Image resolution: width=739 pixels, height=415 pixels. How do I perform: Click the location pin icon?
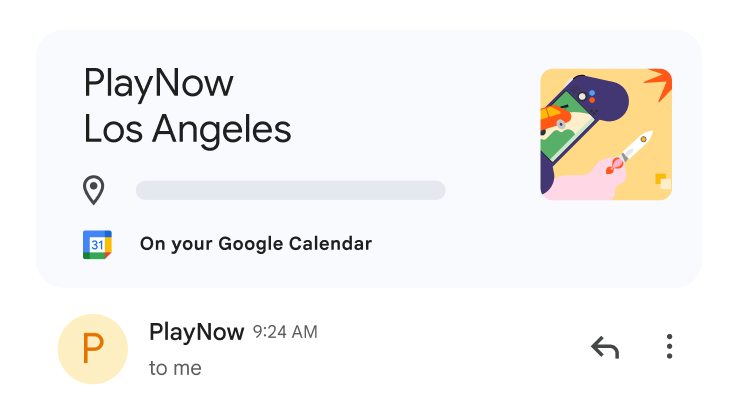[94, 190]
